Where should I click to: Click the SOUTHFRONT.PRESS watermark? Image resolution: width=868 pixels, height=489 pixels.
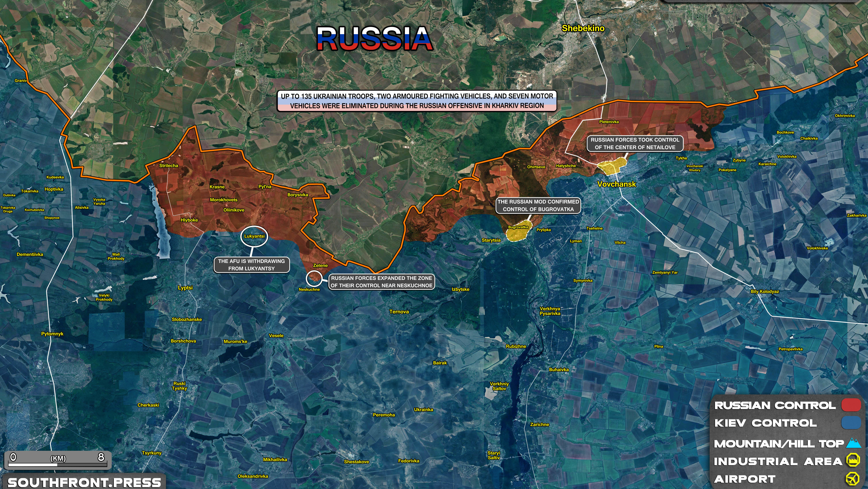[84, 482]
